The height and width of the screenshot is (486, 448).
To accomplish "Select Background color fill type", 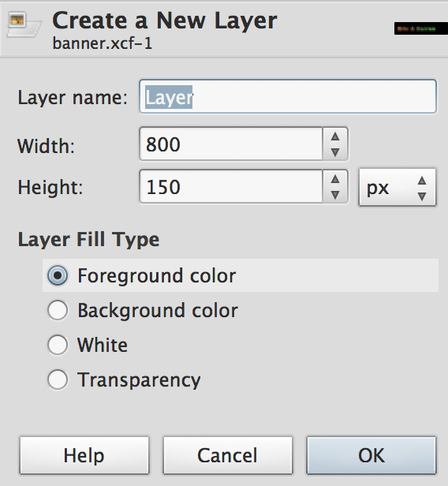I will 58,310.
